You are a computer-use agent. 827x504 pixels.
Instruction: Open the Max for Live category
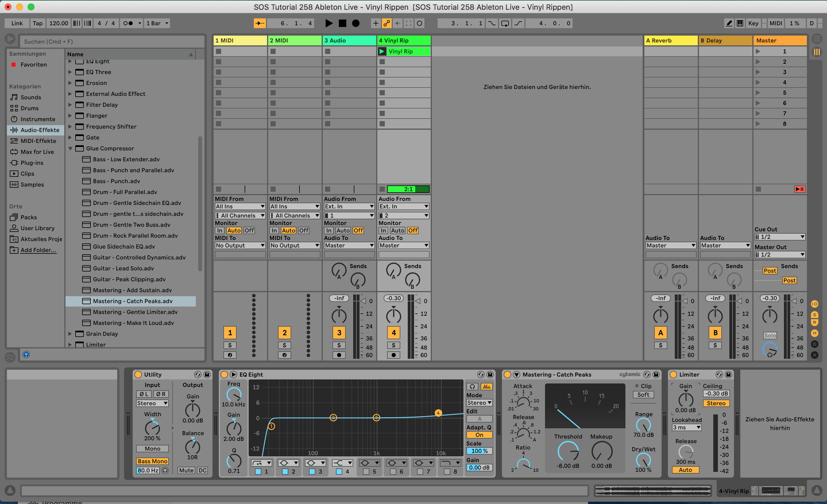[37, 152]
